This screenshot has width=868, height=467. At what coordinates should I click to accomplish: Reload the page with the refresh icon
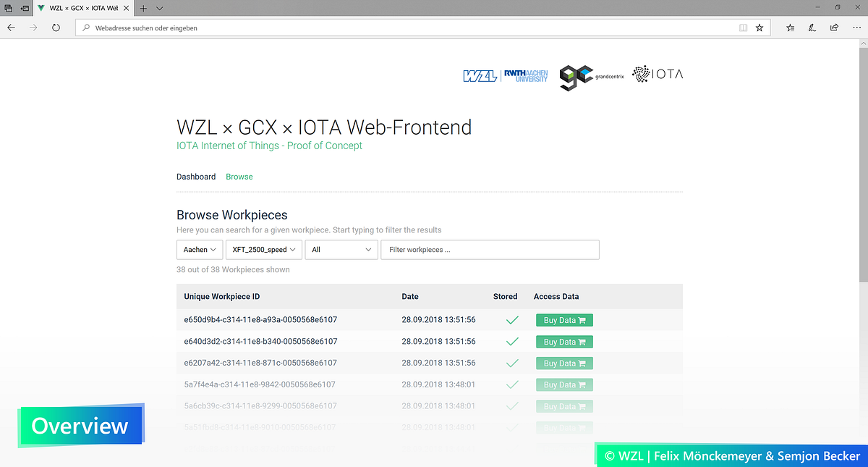(x=56, y=28)
